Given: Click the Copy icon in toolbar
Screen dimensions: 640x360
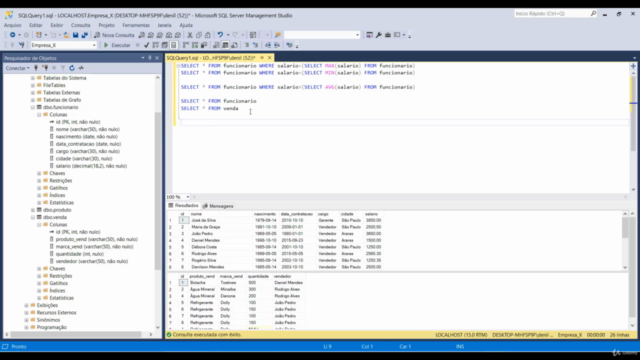Looking at the screenshot, I should click(199, 35).
